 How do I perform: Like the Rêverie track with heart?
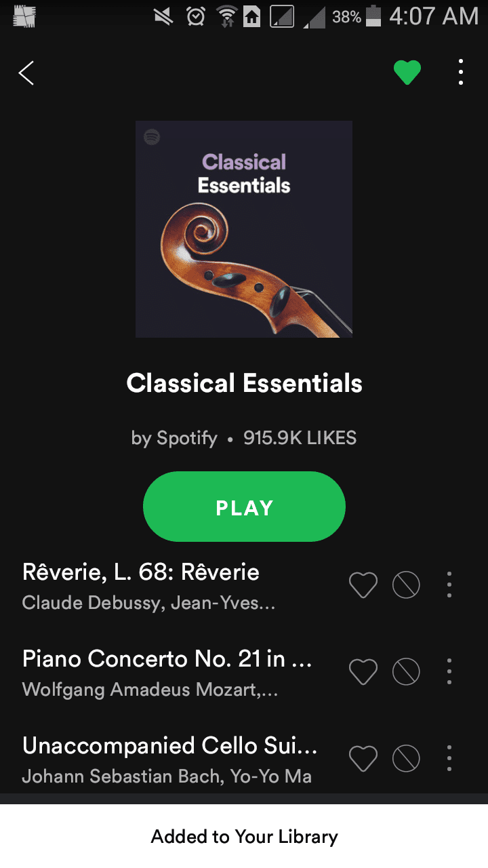pos(363,585)
